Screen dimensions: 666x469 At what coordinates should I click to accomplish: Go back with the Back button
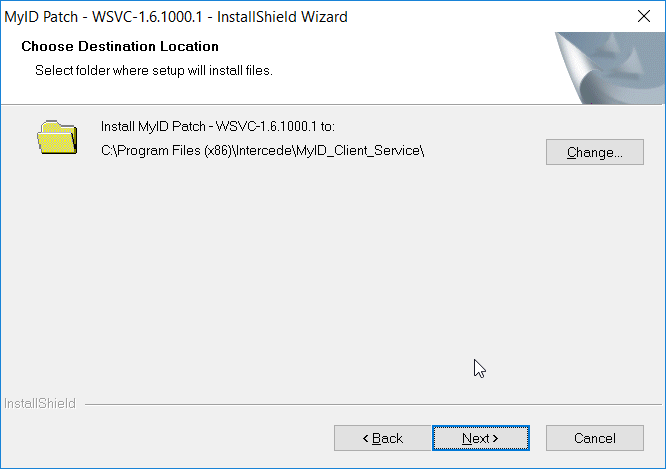point(381,438)
